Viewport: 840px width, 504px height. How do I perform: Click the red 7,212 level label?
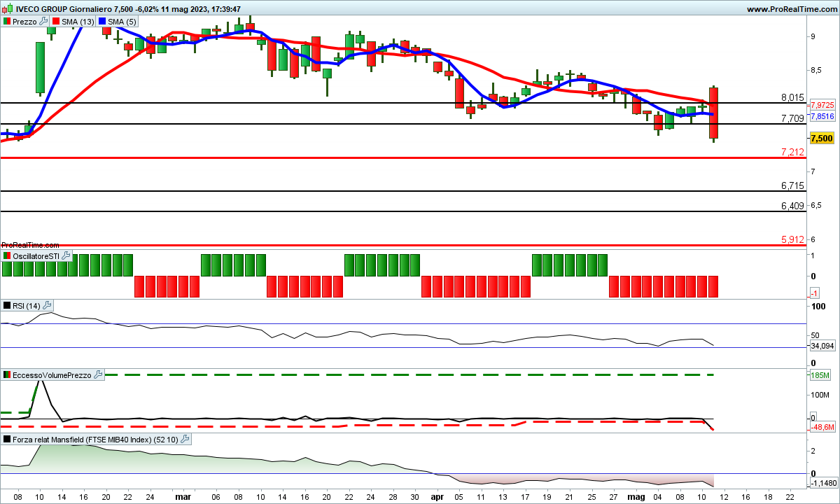coord(792,152)
